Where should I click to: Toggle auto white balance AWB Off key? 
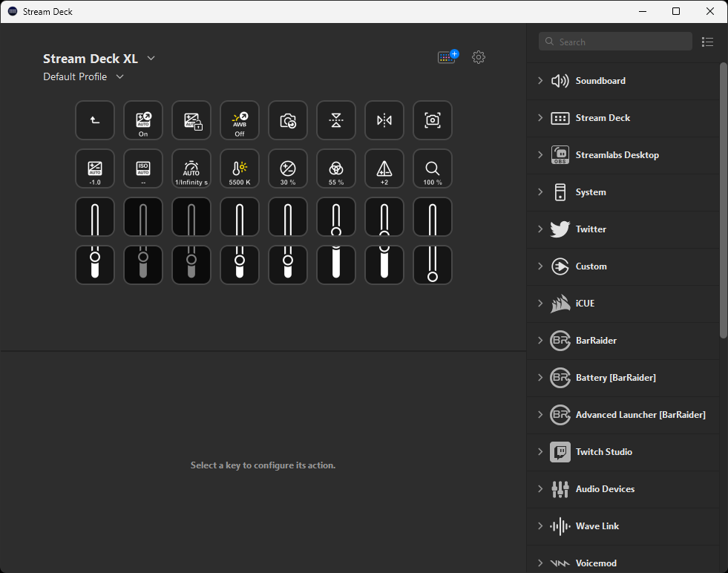click(240, 120)
